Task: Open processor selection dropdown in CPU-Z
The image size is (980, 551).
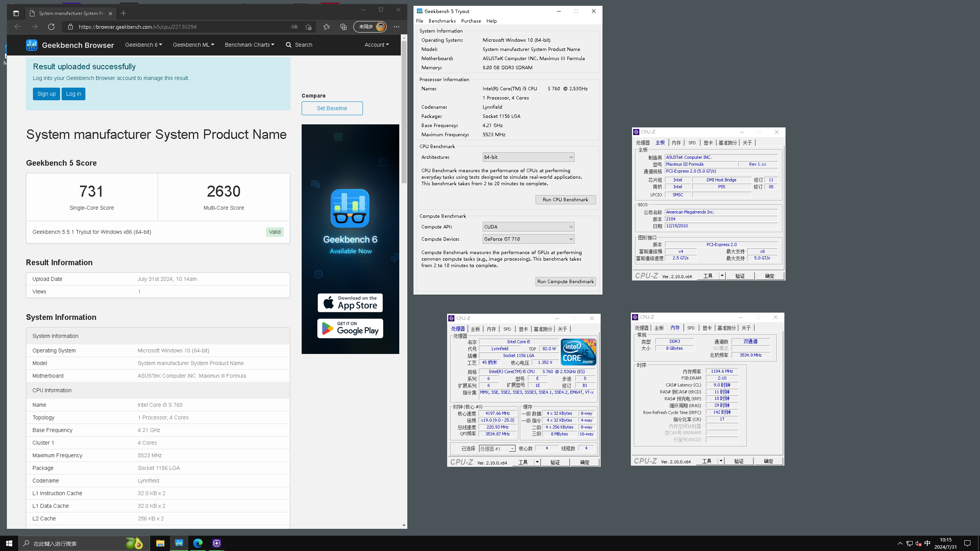Action: pyautogui.click(x=497, y=448)
